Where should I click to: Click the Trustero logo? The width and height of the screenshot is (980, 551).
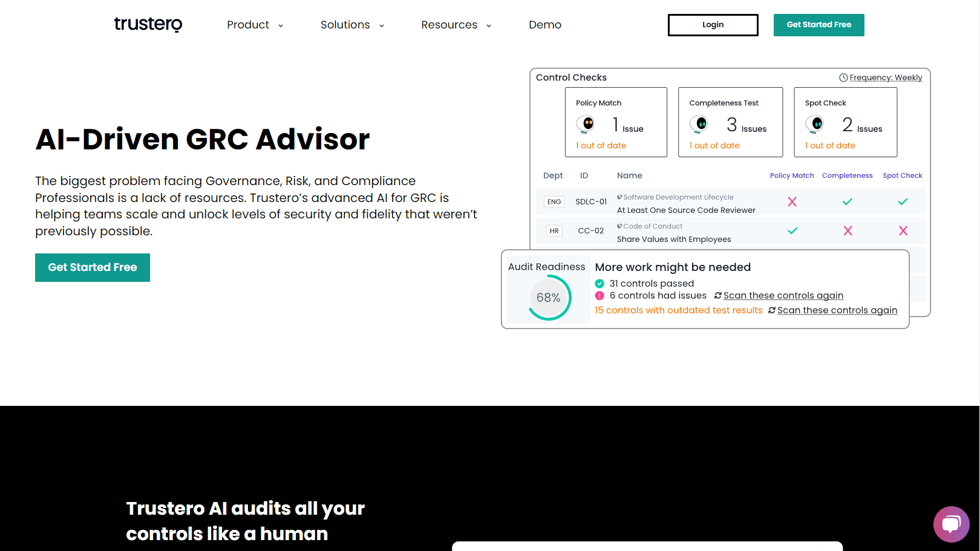148,24
